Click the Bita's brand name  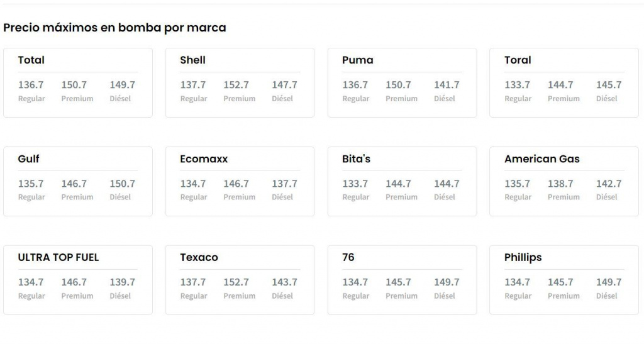tap(356, 159)
